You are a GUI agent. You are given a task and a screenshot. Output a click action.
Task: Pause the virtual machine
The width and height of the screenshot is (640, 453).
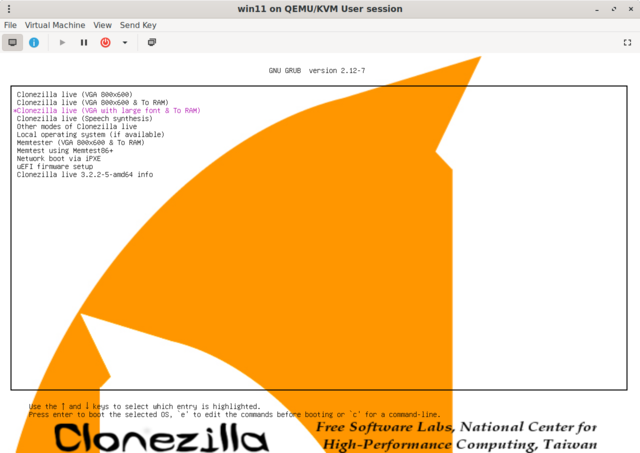pos(84,43)
